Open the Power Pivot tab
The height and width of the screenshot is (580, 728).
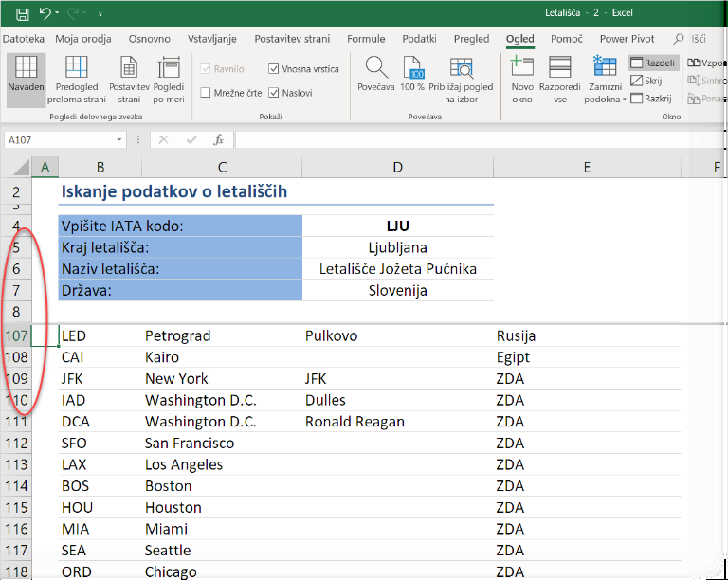[x=627, y=39]
